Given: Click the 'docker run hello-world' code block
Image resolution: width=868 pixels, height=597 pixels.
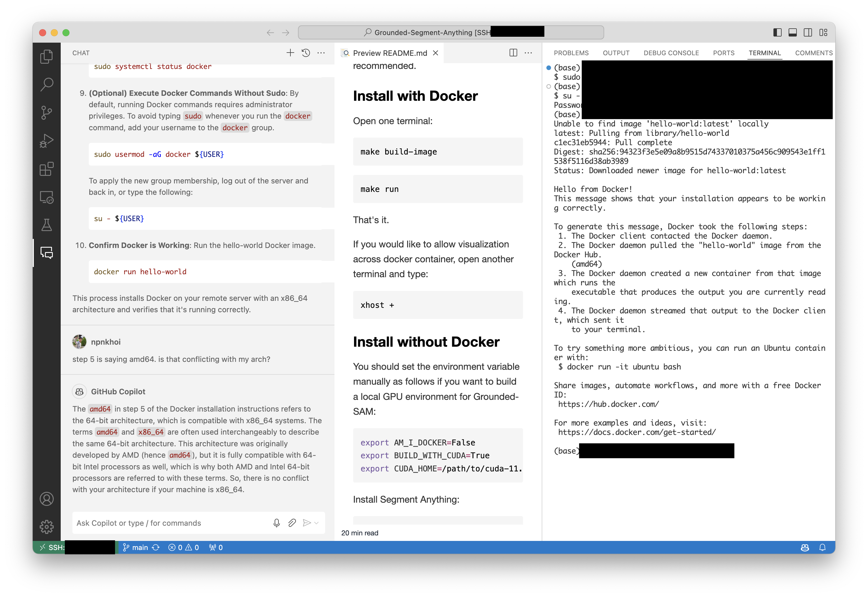Looking at the screenshot, I should tap(211, 271).
